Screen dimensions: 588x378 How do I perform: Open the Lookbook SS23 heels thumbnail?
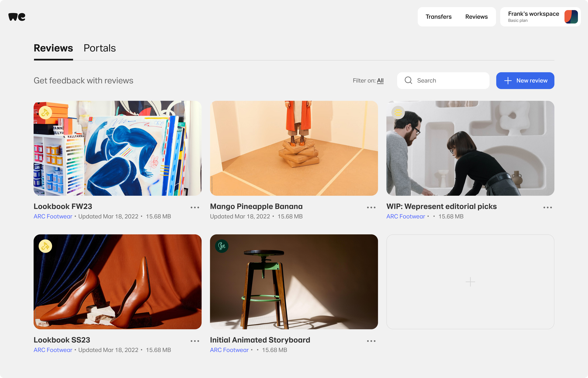tap(118, 282)
